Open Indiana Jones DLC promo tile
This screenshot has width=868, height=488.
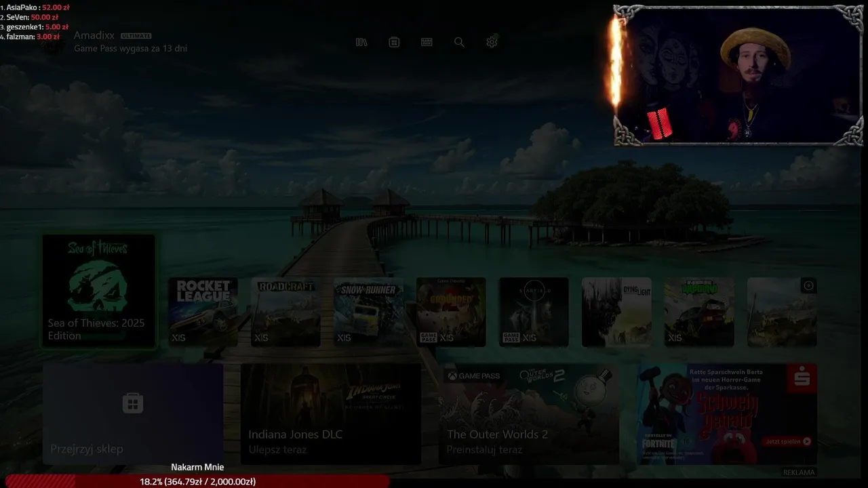click(x=331, y=414)
